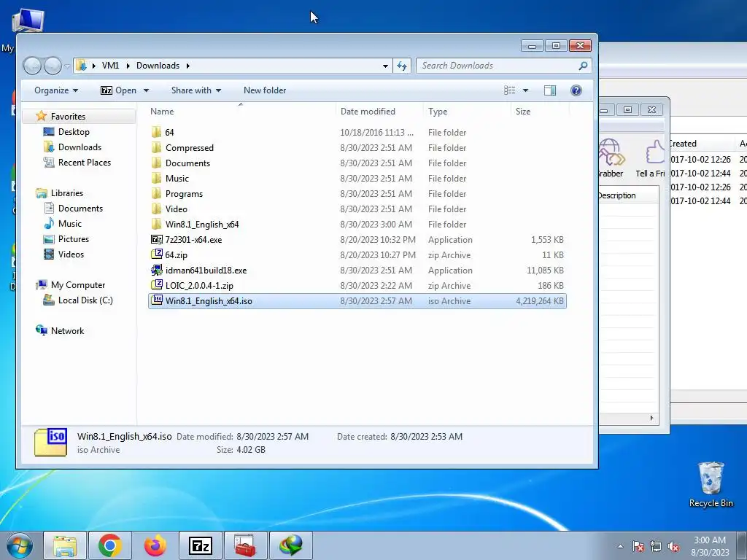This screenshot has height=560, width=747.
Task: Sort by the Type column header
Action: tap(438, 112)
